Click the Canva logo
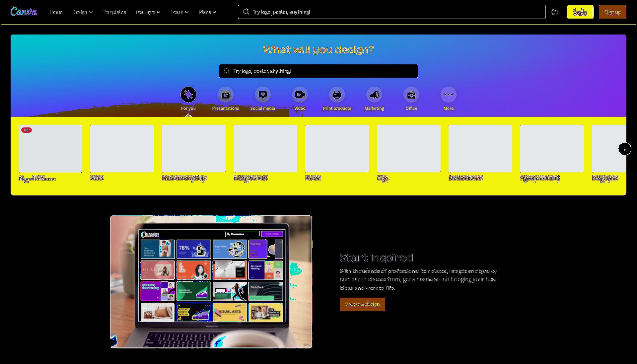 (x=24, y=12)
